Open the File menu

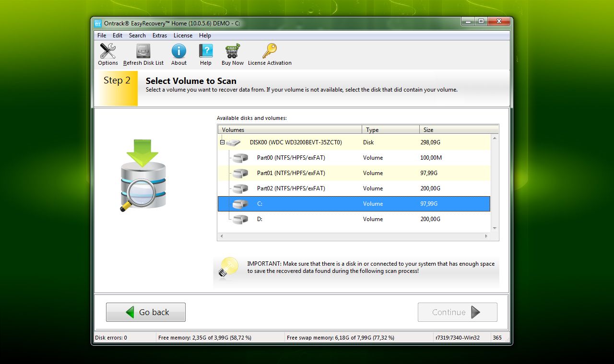[102, 35]
